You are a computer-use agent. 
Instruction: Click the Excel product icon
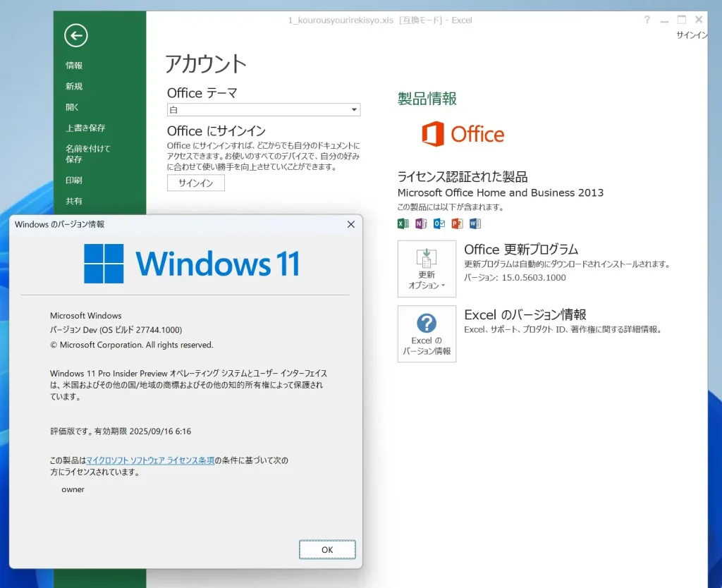pos(403,223)
